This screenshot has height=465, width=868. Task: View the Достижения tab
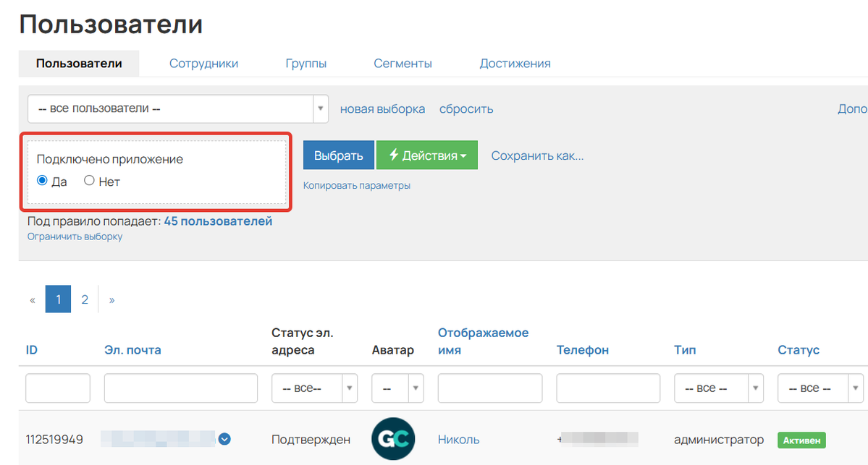pos(515,63)
